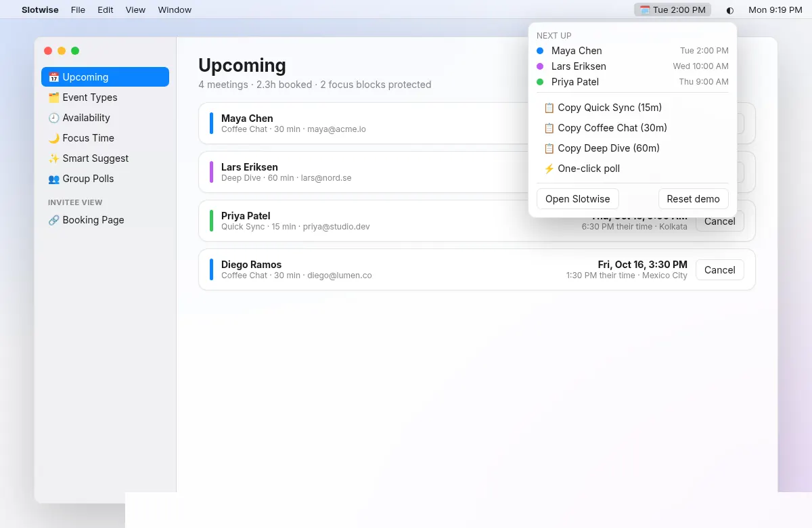The height and width of the screenshot is (528, 812).
Task: Click priya@studio.dev details line
Action: click(x=296, y=227)
